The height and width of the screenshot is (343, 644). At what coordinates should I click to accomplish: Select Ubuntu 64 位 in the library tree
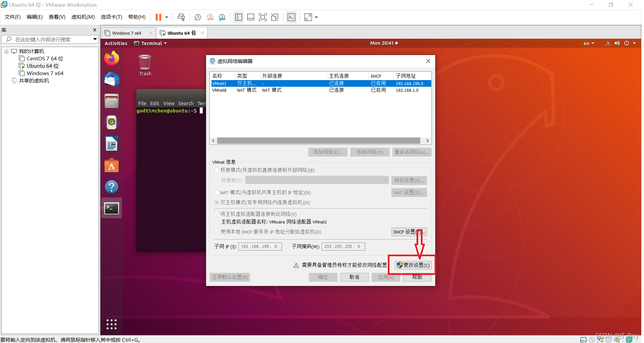click(42, 66)
